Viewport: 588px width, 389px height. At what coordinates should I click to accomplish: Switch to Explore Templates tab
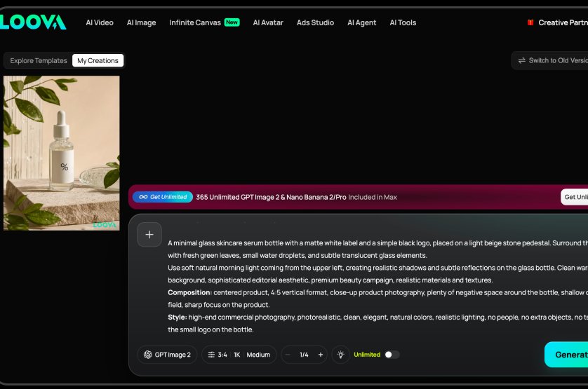[x=39, y=60]
